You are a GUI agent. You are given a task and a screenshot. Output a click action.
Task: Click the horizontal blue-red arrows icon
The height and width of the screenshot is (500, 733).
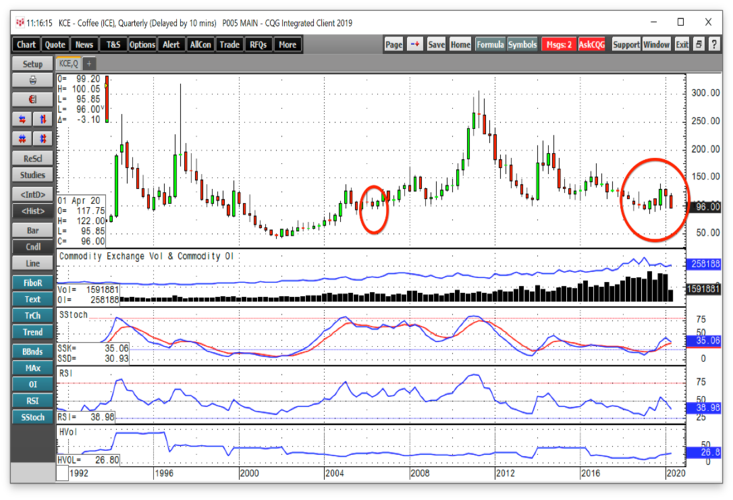point(22,120)
